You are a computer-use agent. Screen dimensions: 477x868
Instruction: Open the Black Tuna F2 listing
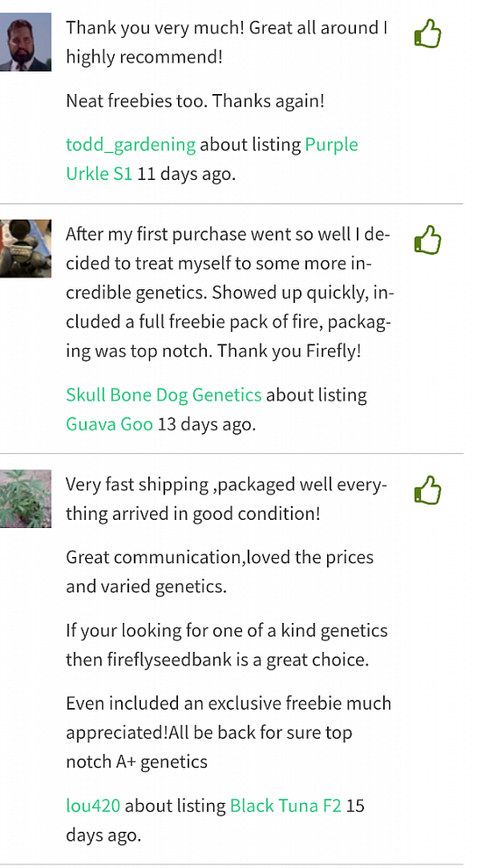click(285, 806)
